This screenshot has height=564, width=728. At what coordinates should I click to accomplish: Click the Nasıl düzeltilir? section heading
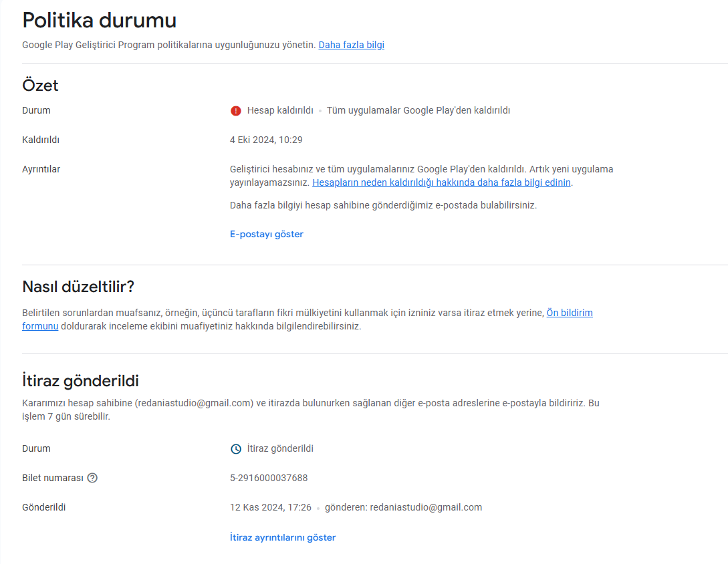pyautogui.click(x=78, y=287)
